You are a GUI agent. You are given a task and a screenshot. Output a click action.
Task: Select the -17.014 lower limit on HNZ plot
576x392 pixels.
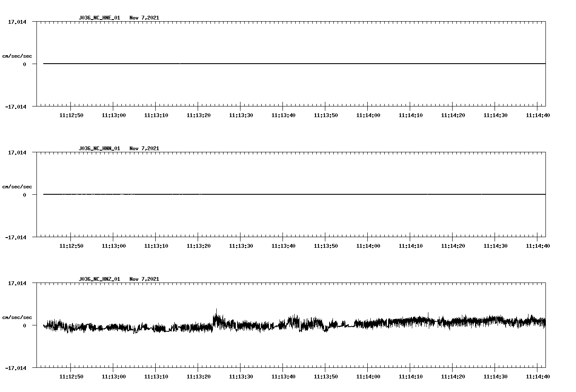pyautogui.click(x=16, y=368)
